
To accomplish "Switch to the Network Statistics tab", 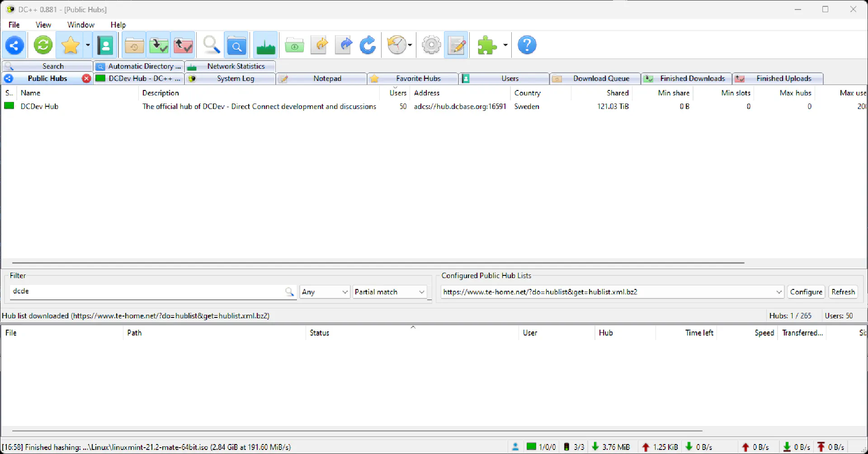I will point(230,66).
